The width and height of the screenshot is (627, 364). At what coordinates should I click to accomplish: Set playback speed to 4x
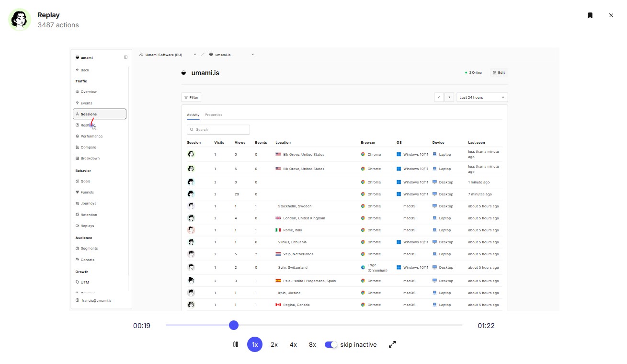pos(293,344)
